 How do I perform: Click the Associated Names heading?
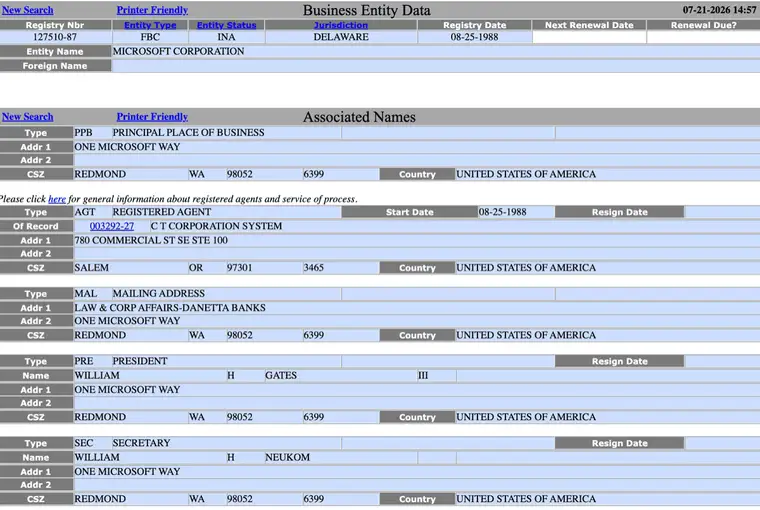point(359,117)
